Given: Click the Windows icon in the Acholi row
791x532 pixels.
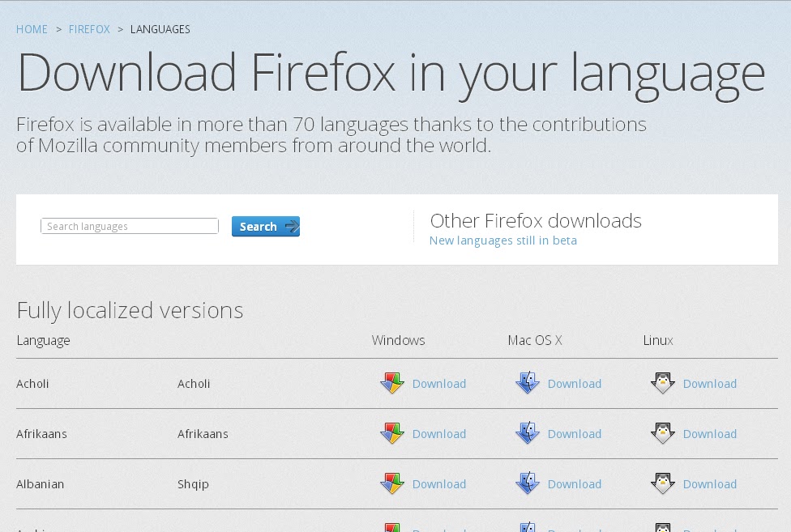Looking at the screenshot, I should pyautogui.click(x=392, y=383).
